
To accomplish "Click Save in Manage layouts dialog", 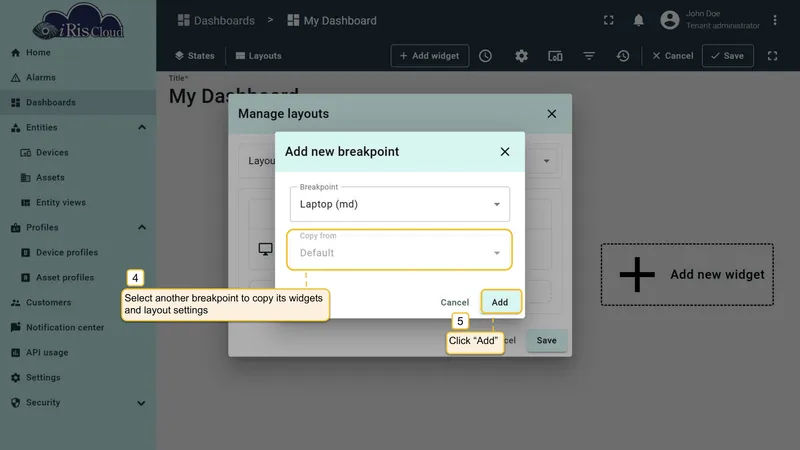I will (x=546, y=340).
